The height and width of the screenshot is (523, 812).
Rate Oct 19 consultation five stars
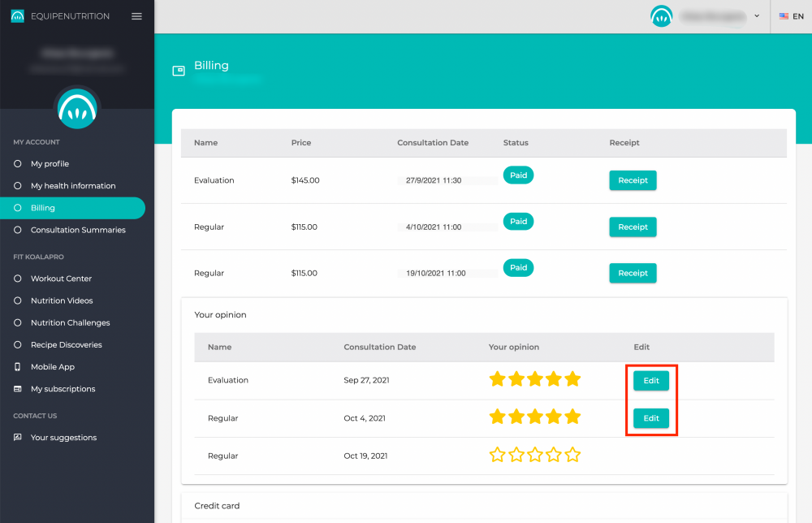(572, 455)
